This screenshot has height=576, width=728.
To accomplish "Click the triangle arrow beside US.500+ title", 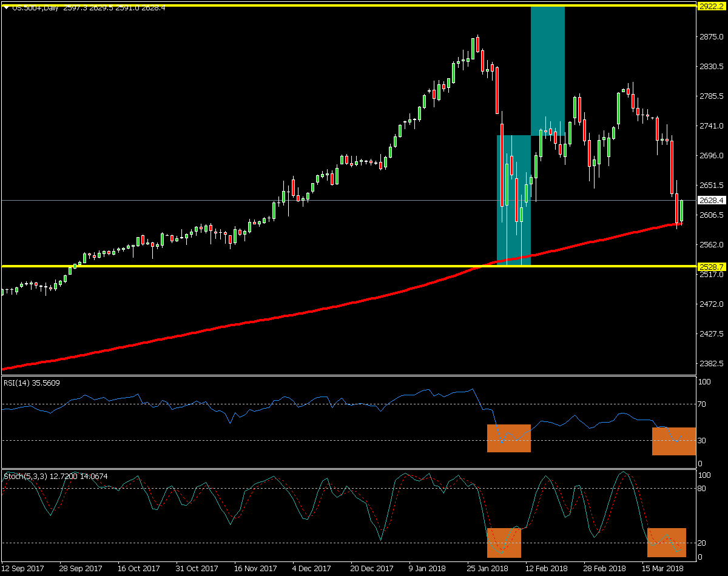I will click(5, 7).
